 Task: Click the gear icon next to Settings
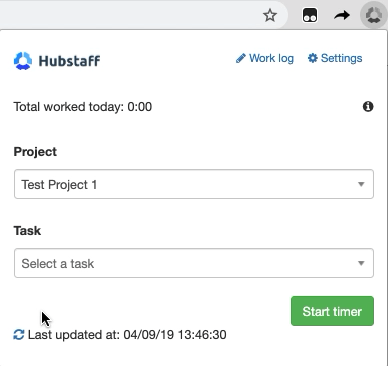[x=312, y=58]
